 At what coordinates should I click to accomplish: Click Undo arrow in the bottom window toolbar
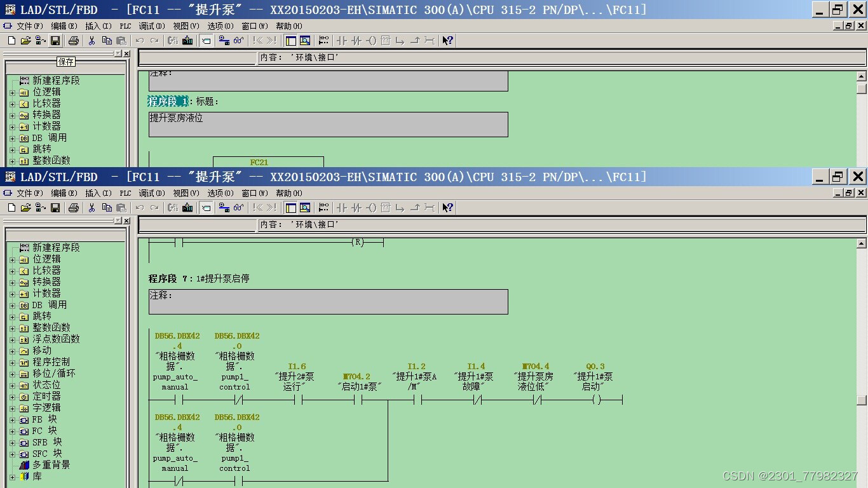click(140, 208)
